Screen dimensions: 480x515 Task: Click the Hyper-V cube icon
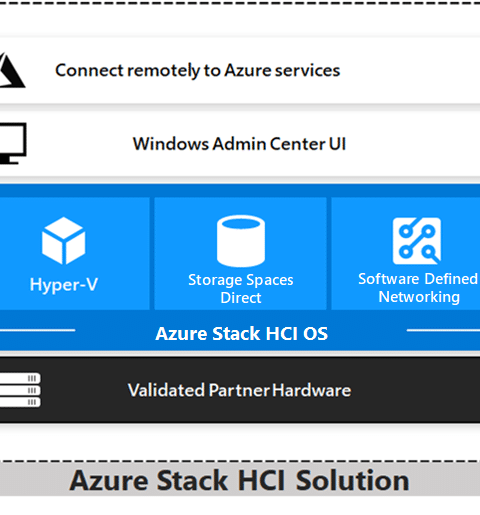point(63,240)
